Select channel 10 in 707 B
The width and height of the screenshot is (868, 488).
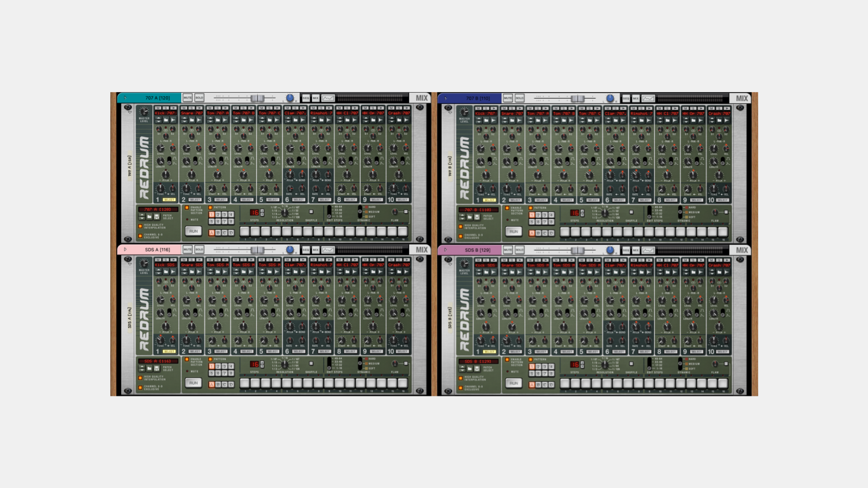tap(723, 200)
